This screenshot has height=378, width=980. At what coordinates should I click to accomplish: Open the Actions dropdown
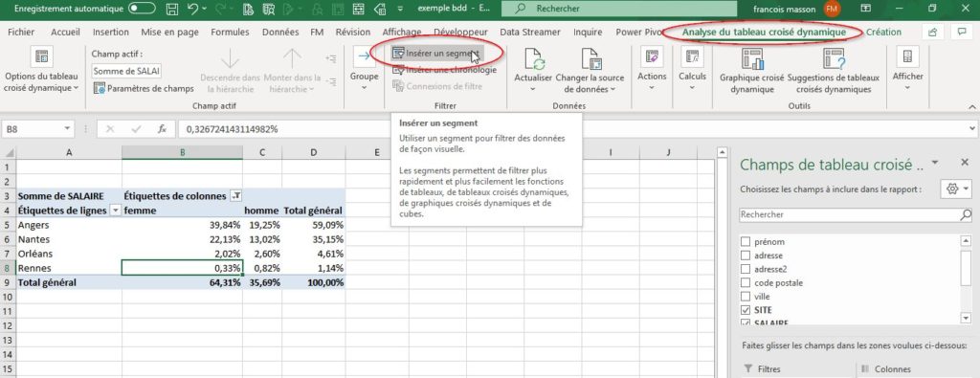[652, 69]
